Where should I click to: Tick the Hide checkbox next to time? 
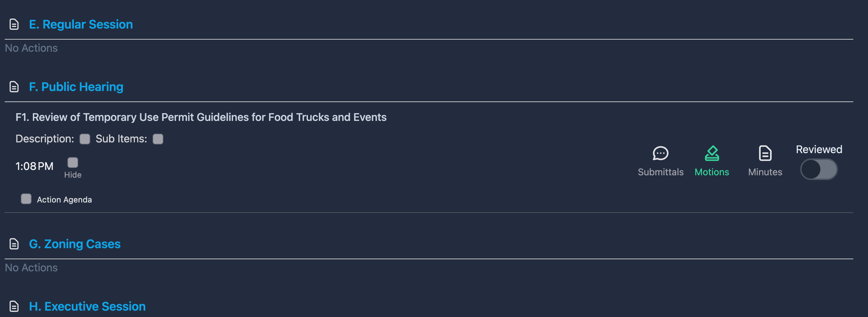click(73, 163)
